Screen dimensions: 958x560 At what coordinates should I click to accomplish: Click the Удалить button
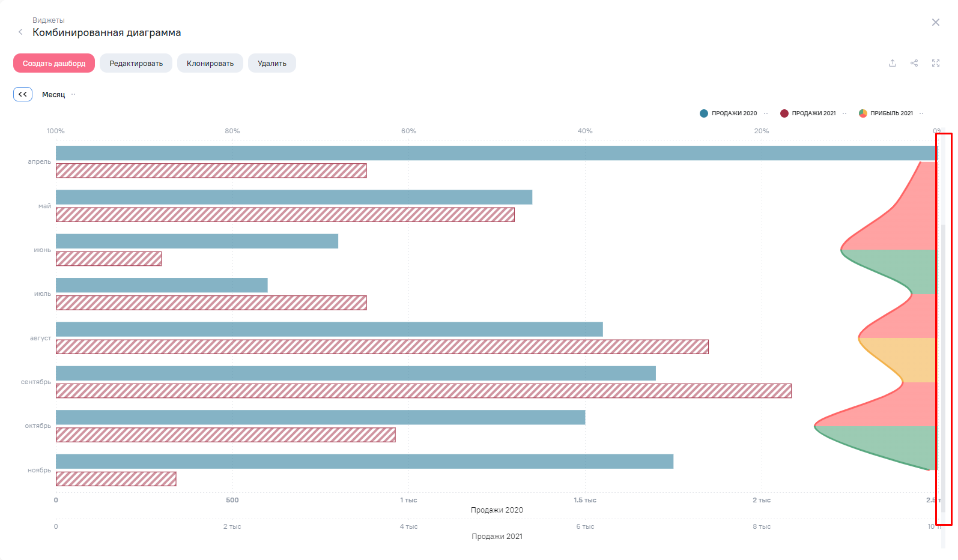272,64
